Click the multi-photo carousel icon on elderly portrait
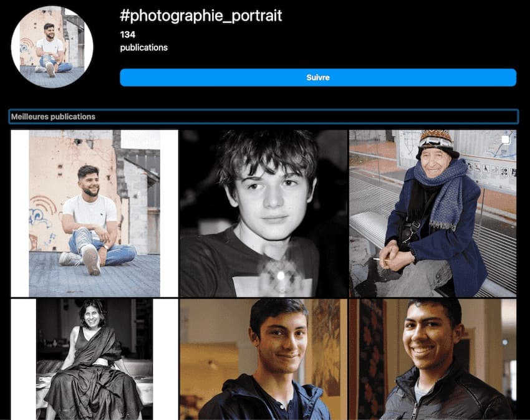 (505, 140)
